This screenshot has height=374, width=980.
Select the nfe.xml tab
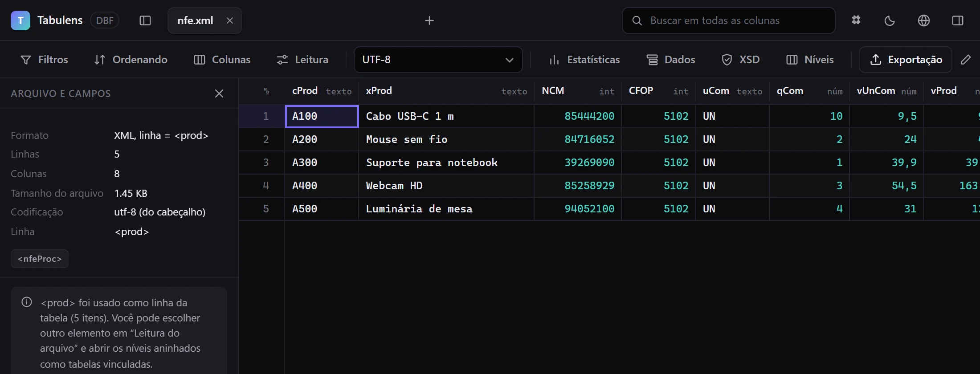click(205, 20)
